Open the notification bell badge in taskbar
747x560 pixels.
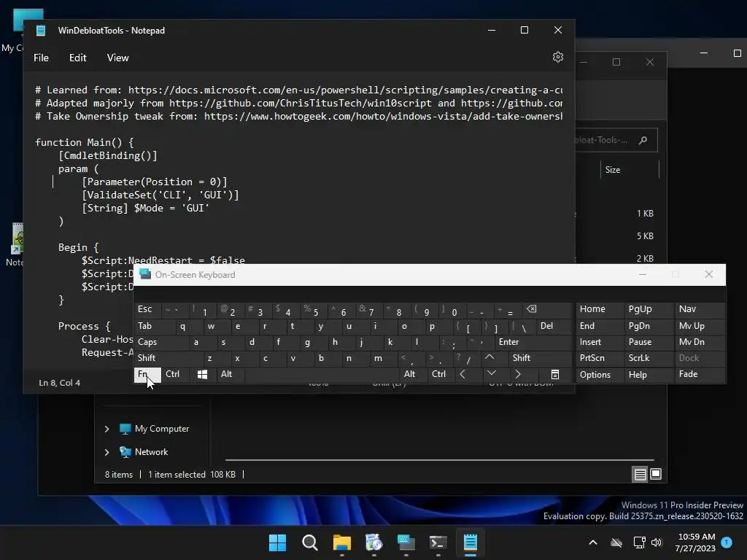727,542
